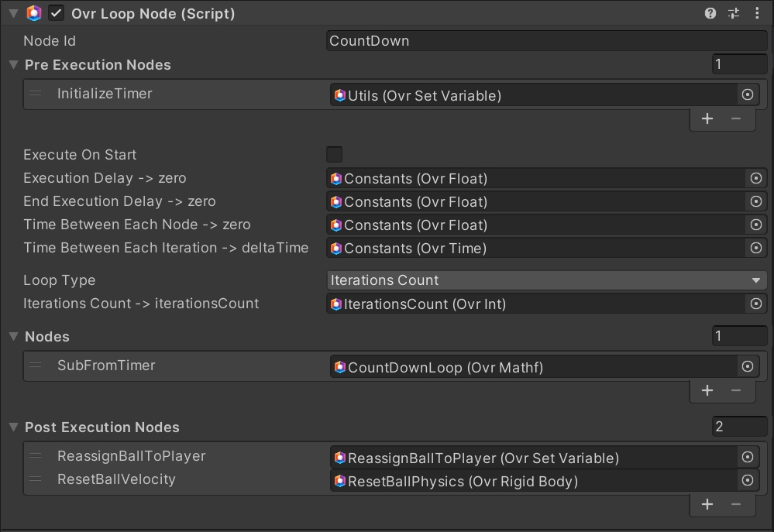This screenshot has width=774, height=532.
Task: Click object picker for Time Between Each Iteration
Action: [x=756, y=248]
